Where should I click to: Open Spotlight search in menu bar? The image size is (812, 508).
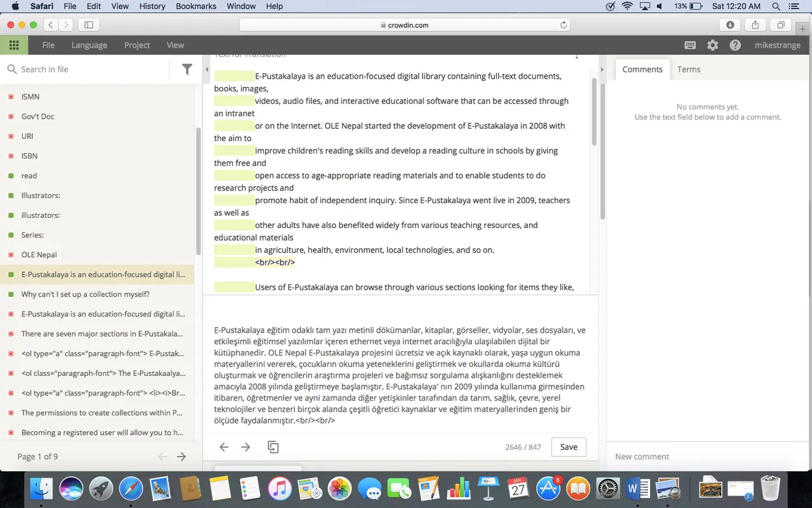[776, 6]
